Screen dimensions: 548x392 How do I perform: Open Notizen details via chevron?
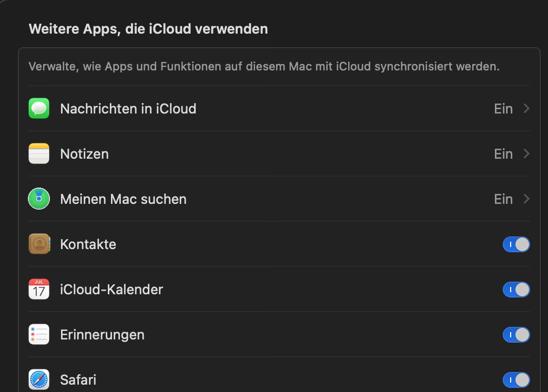coord(526,154)
